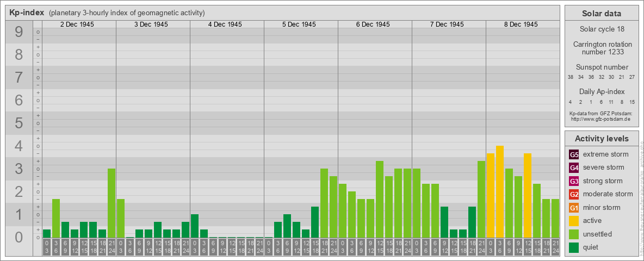Select the yellow 'active' legend swatch
Viewport: 644px width, 261px height.
click(x=574, y=221)
